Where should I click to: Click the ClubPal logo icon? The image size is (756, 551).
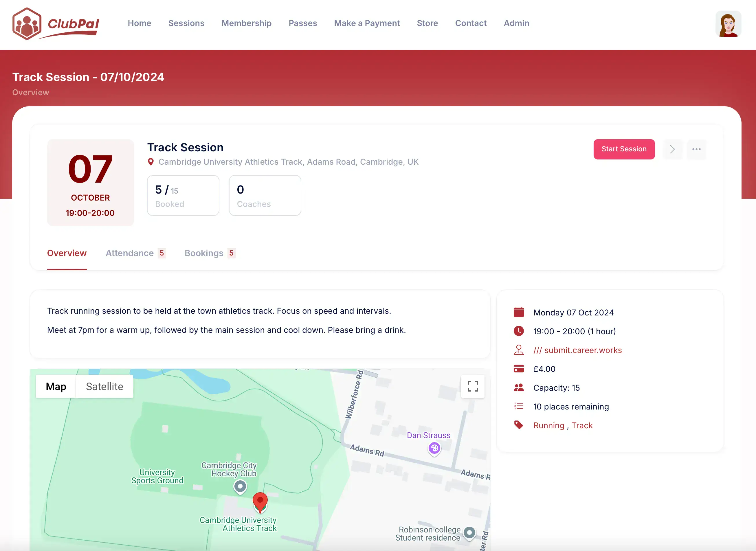(x=27, y=24)
